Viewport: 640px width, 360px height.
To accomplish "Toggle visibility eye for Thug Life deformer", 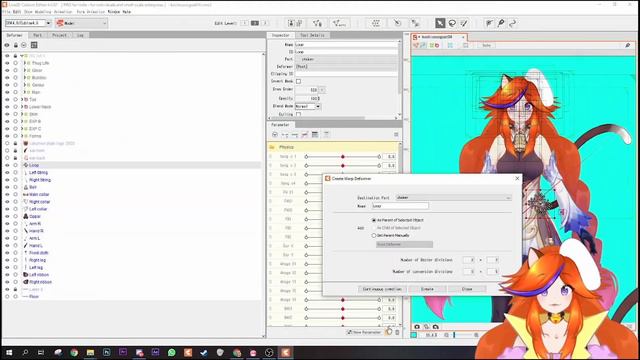I will [7, 63].
